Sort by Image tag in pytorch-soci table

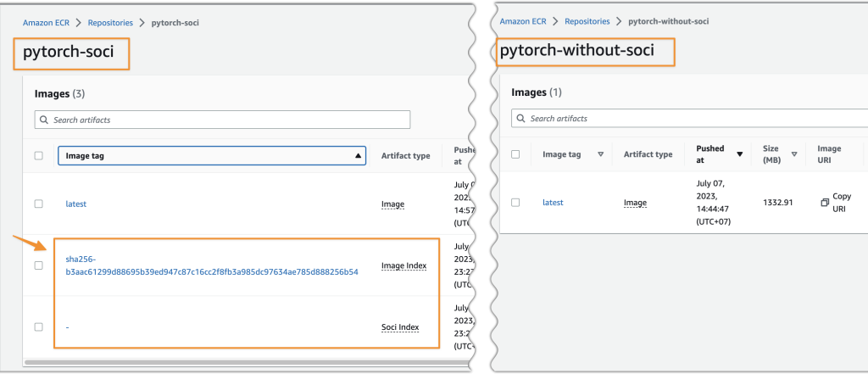(x=213, y=156)
